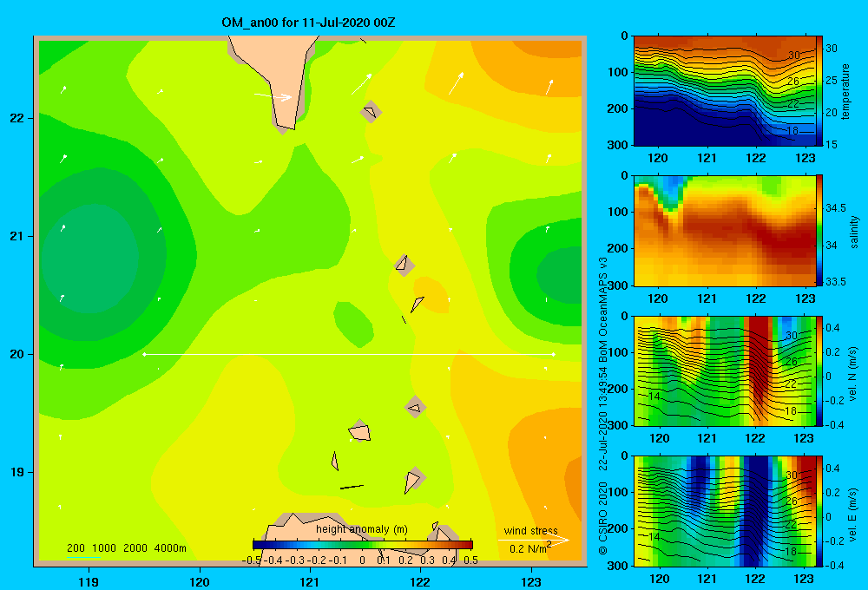The image size is (868, 590).
Task: Click longitude label 123 under main map
Action: coord(531,581)
